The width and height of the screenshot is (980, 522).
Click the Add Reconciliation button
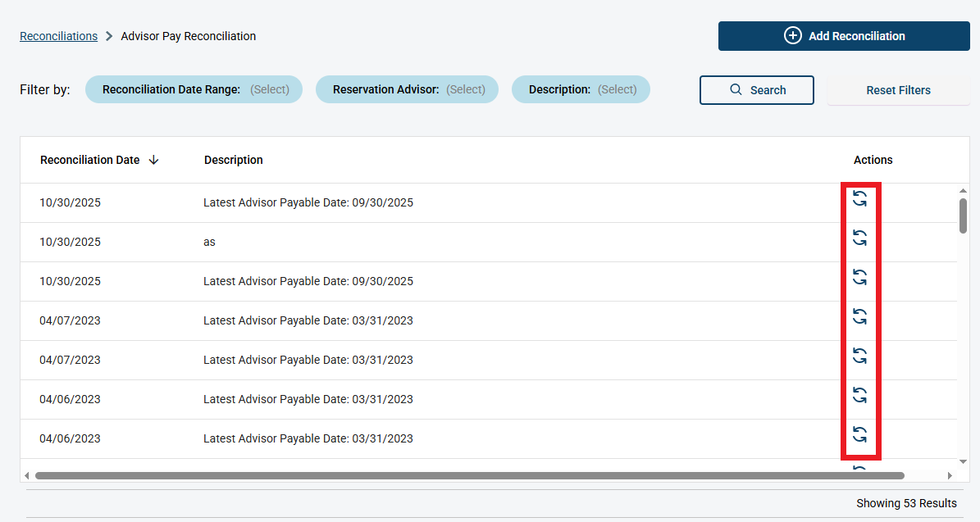click(x=844, y=35)
